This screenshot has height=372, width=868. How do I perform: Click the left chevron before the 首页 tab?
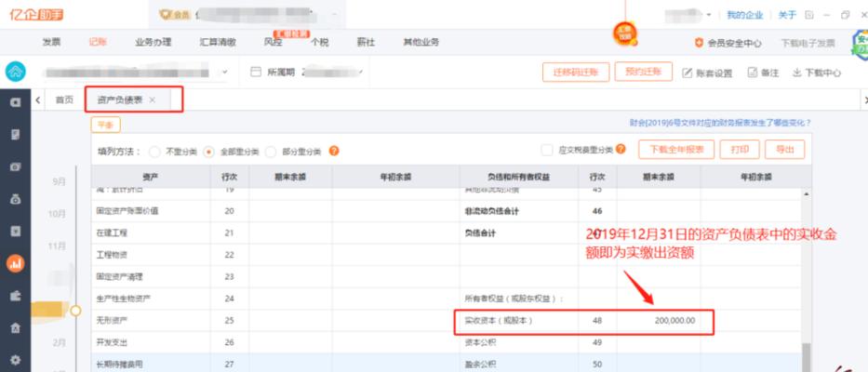37,100
